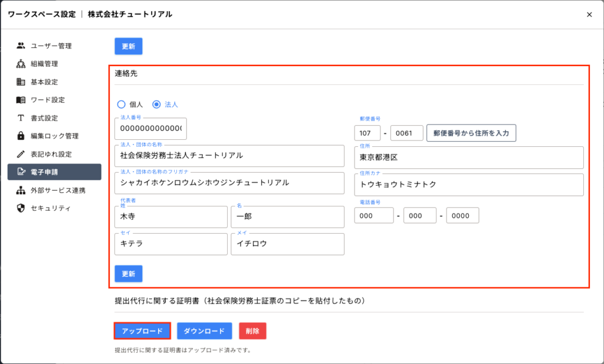604x364 pixels.
Task: Click the ダウンロード button
Action: pos(204,331)
